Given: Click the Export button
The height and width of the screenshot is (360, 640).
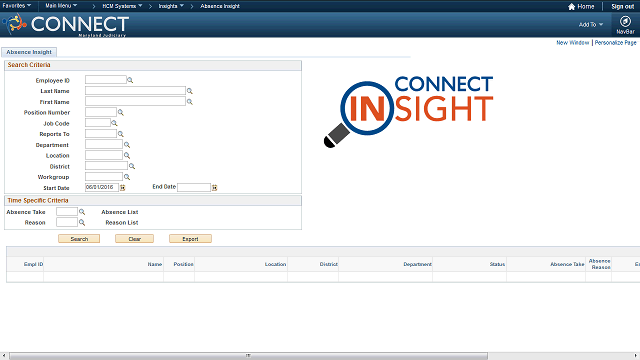Looking at the screenshot, I should [x=190, y=239].
